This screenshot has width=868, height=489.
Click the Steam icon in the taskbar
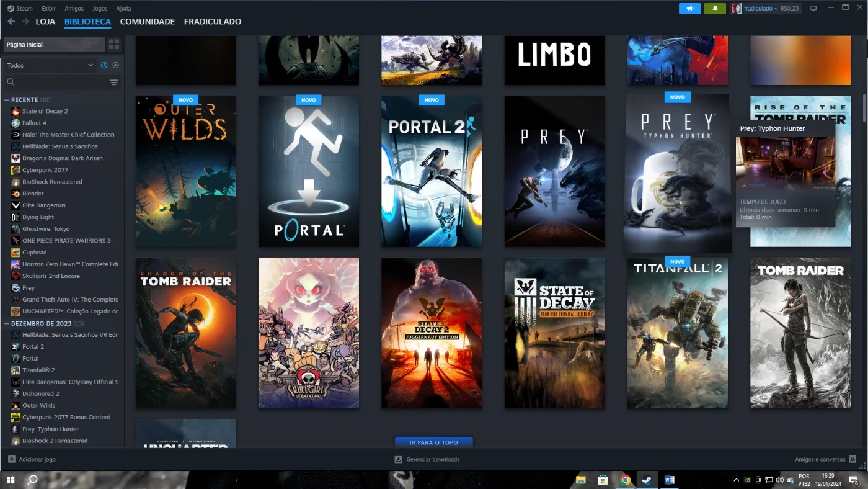point(647,480)
